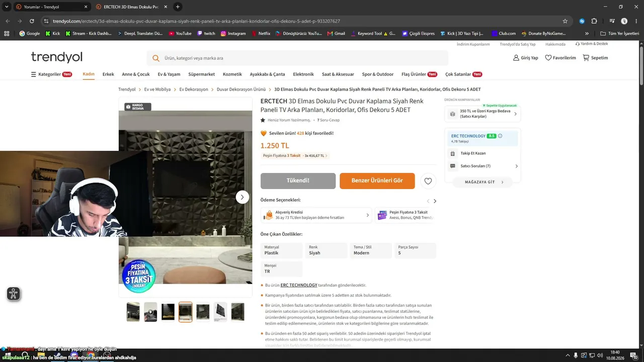Open Tüm Yer İşaretleri bookmarks folder
The height and width of the screenshot is (362, 644).
point(620,34)
